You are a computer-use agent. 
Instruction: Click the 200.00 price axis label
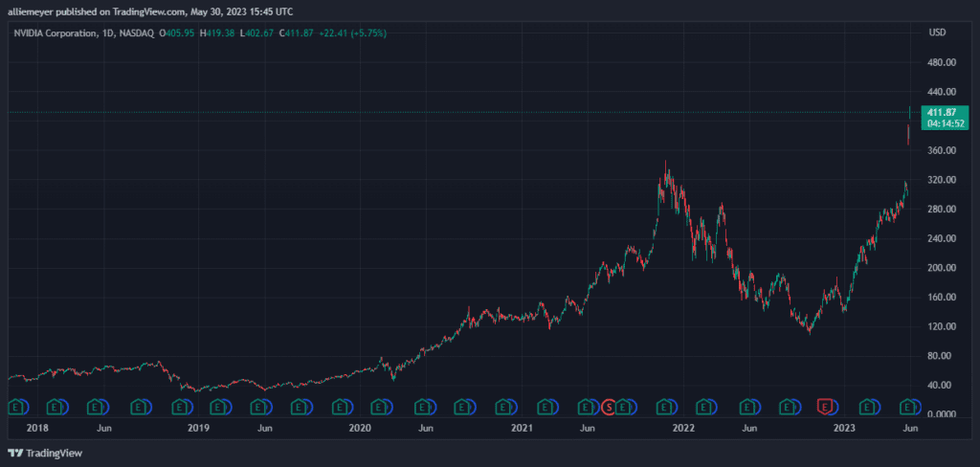click(942, 268)
